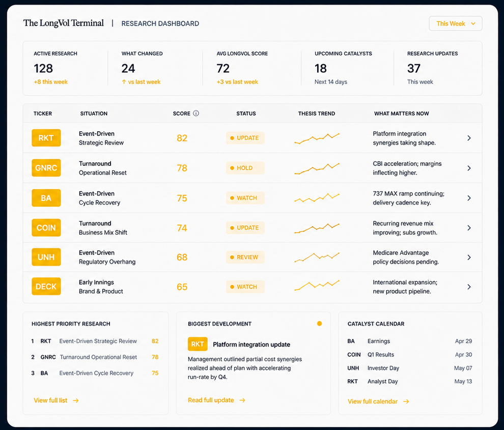The height and width of the screenshot is (430, 504).
Task: Select the BA ticker badge in table
Action: (46, 198)
